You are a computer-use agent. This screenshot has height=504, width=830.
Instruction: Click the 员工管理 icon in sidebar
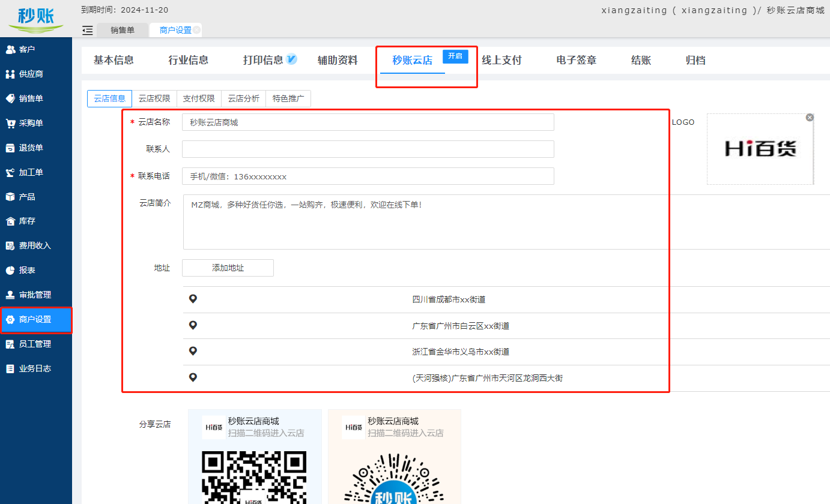(x=10, y=344)
